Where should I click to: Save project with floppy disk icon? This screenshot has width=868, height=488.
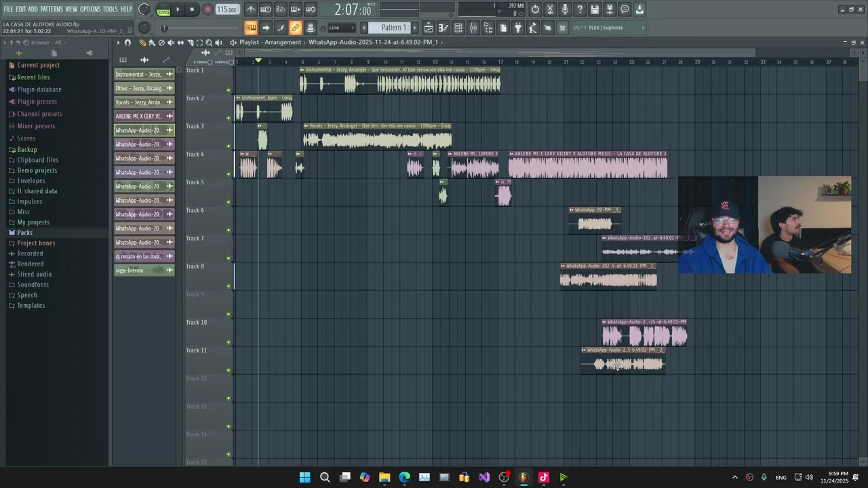pyautogui.click(x=595, y=9)
